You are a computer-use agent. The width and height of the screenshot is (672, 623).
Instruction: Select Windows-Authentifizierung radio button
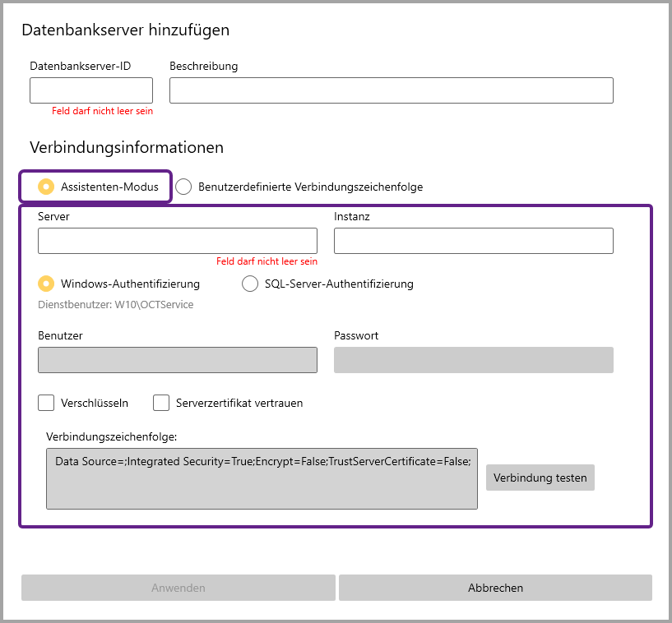(x=47, y=284)
